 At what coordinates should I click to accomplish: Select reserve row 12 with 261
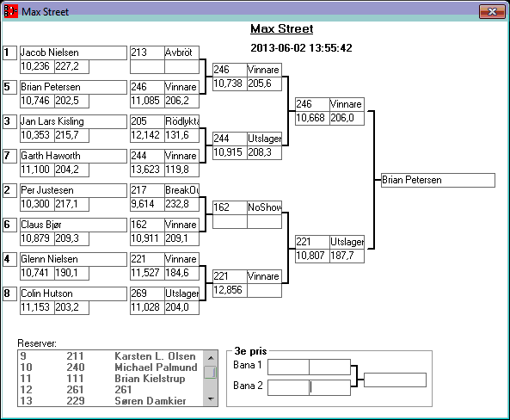[x=111, y=390]
